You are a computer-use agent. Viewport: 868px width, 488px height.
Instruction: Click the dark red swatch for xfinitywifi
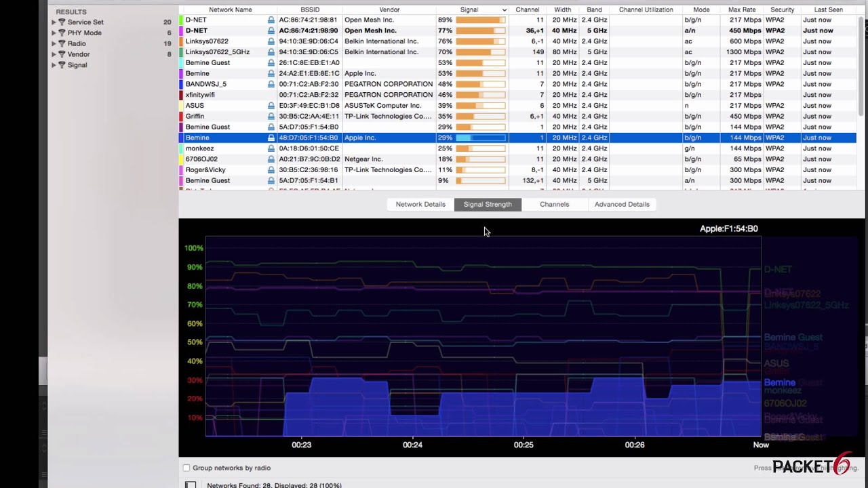pyautogui.click(x=181, y=95)
